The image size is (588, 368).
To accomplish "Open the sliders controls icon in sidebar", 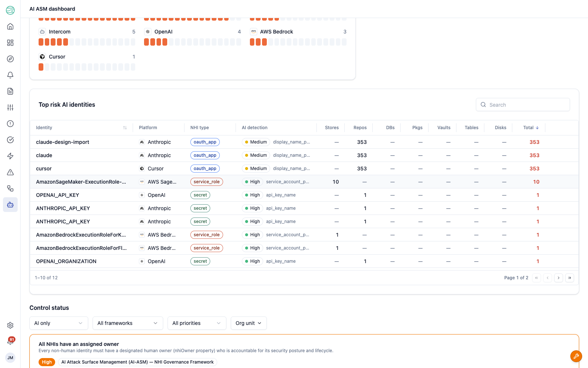I will [x=10, y=107].
